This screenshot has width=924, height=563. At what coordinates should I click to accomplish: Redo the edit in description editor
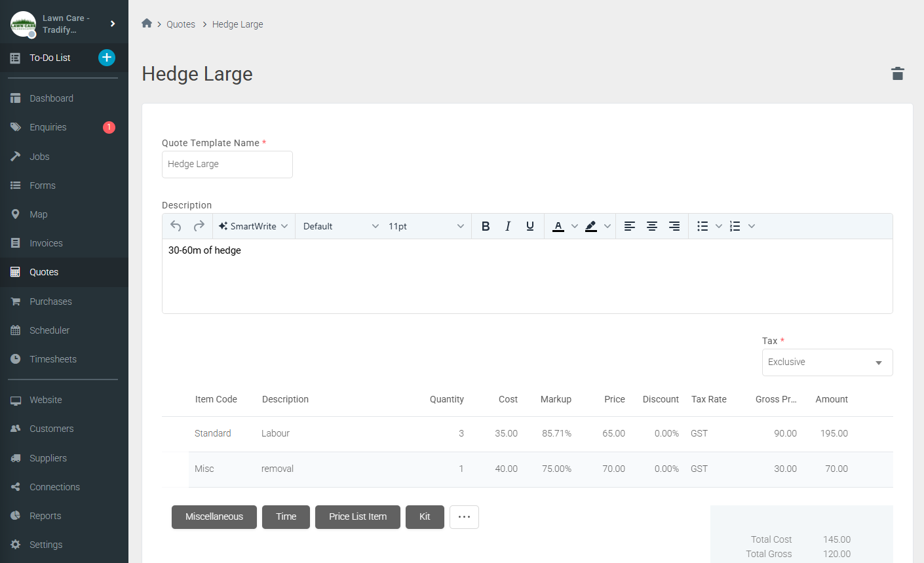coord(199,226)
